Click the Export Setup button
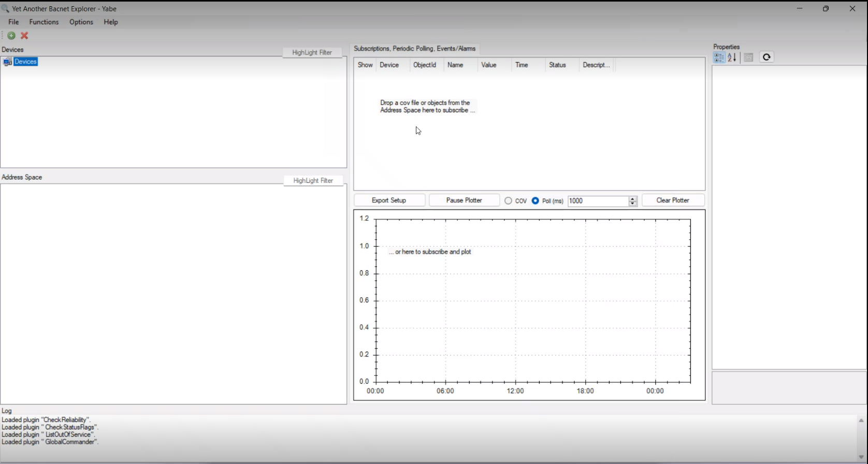868x464 pixels. pos(389,200)
